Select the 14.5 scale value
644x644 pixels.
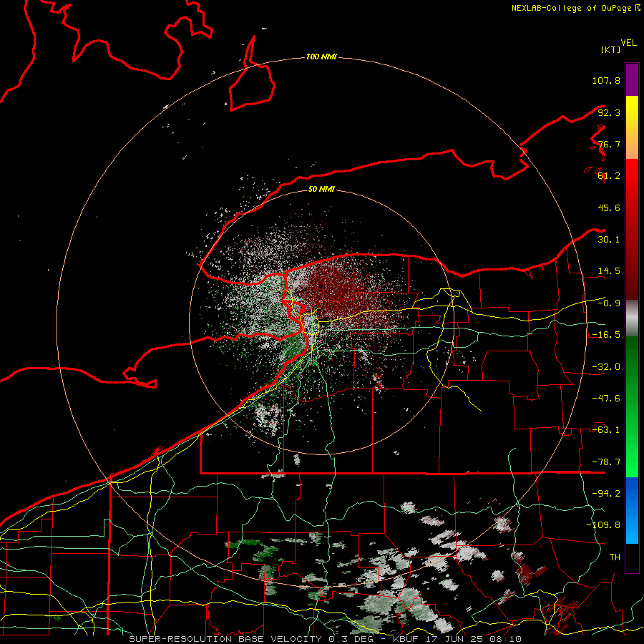click(609, 271)
